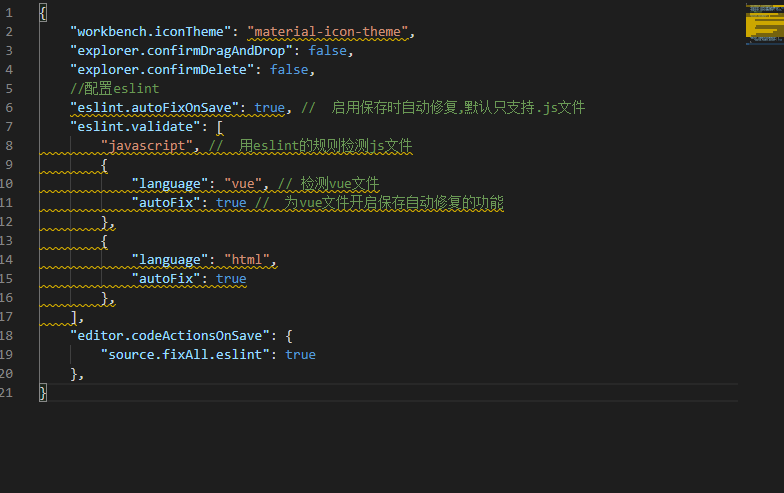784x493 pixels.
Task: Select the "material-icon-theme" value
Action: [x=328, y=32]
